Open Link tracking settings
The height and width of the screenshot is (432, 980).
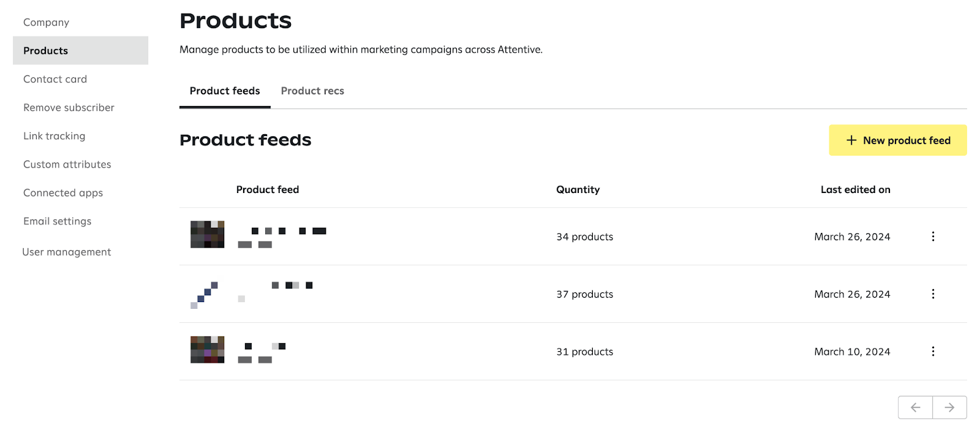[x=54, y=135]
